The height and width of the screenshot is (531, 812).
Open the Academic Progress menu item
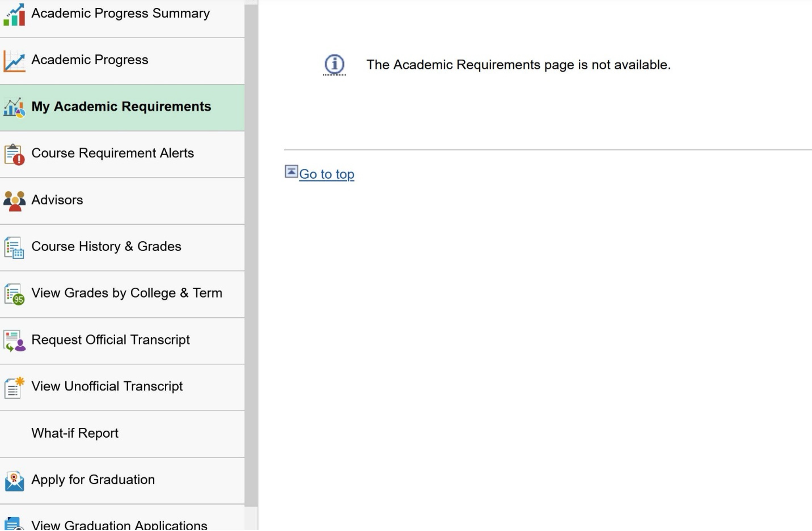[122, 61]
